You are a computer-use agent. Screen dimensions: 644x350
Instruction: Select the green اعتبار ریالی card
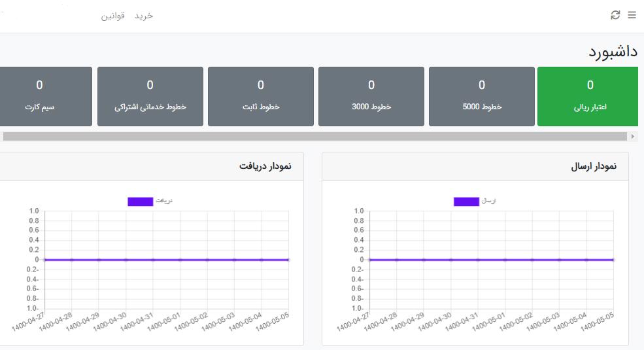tap(588, 96)
